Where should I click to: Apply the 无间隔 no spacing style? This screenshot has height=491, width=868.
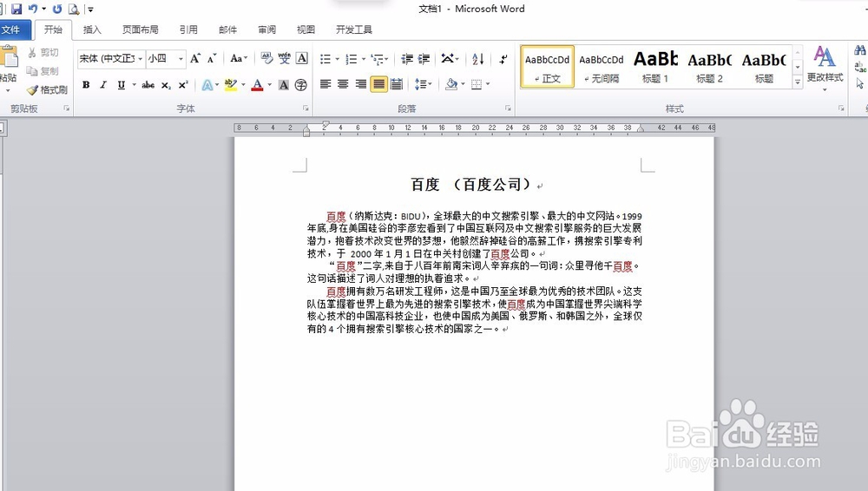click(602, 67)
